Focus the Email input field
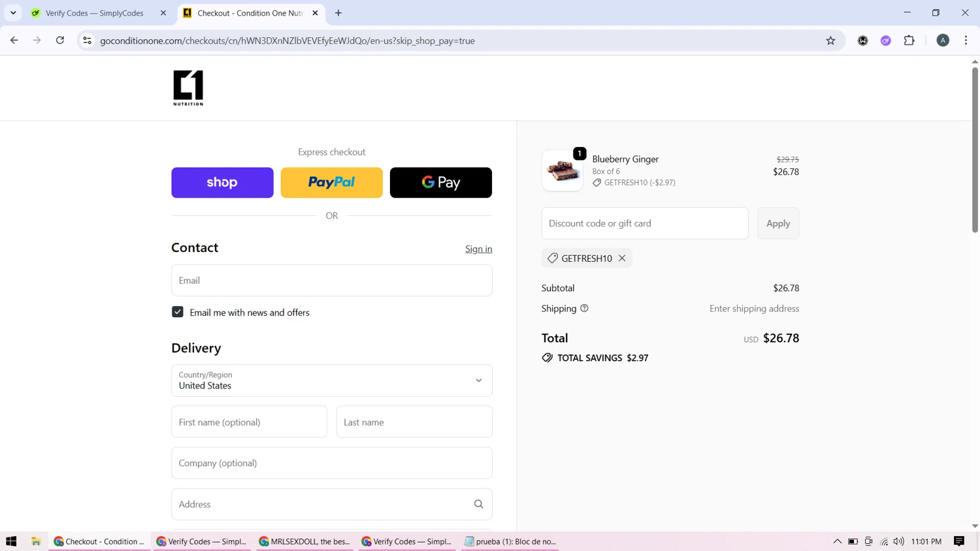Viewport: 980px width, 551px height. click(331, 280)
